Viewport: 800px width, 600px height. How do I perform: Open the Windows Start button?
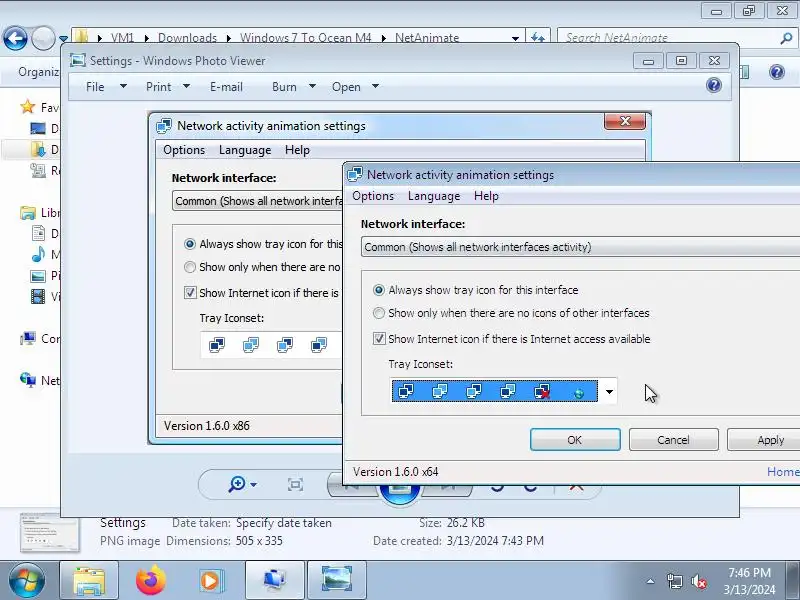click(27, 581)
